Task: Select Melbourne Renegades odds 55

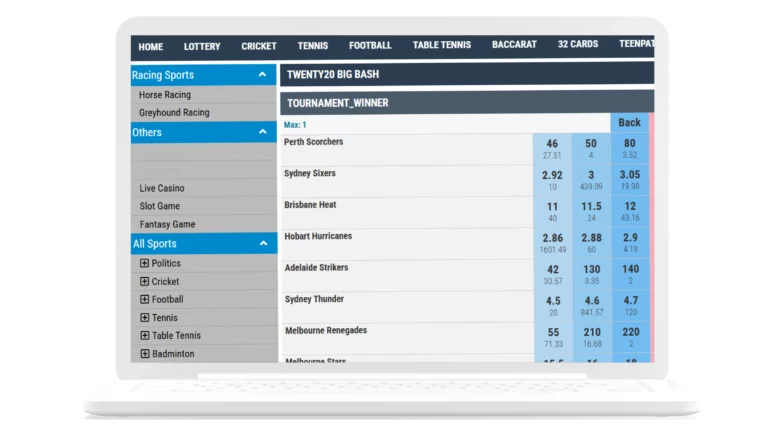Action: click(553, 336)
